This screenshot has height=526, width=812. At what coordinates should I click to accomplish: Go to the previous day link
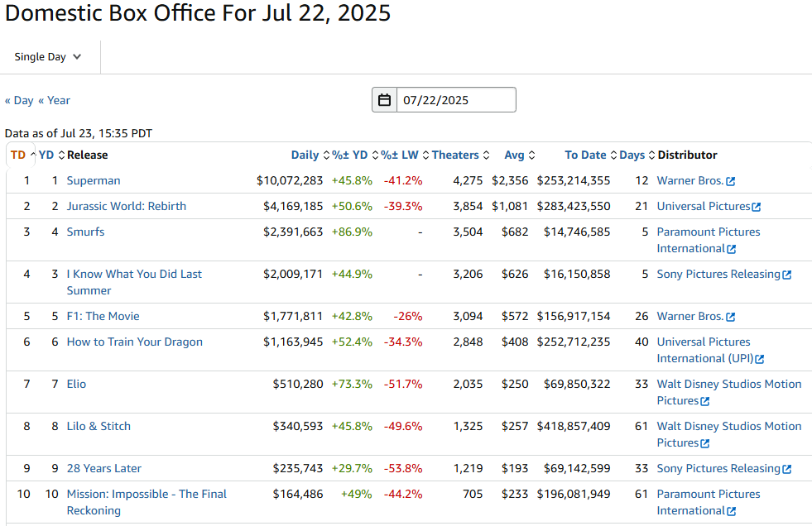19,100
